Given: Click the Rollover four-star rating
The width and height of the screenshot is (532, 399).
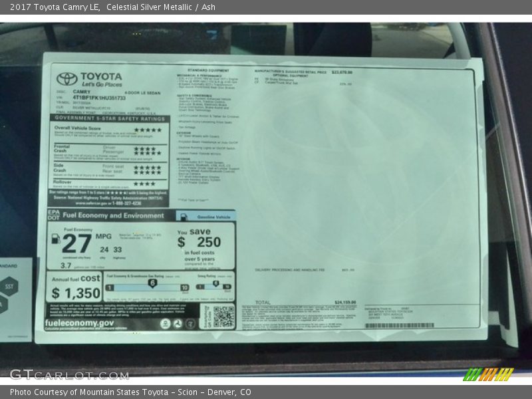Looking at the screenshot, I should click(x=144, y=184).
